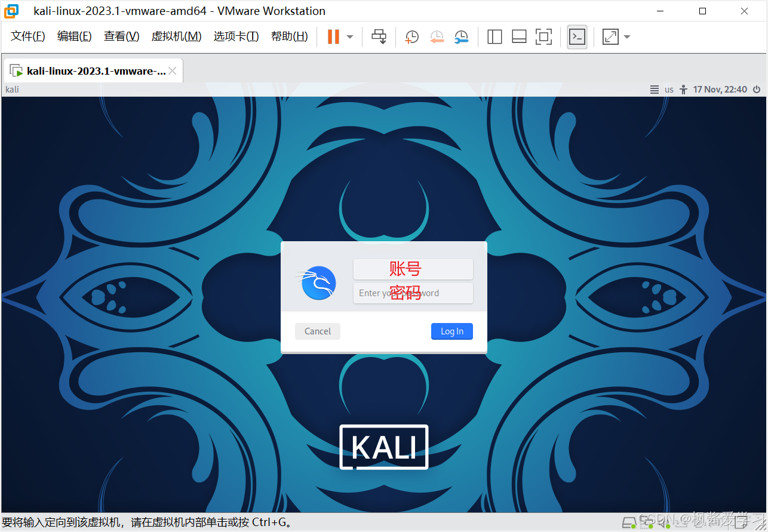Close the kali-linux-2023.1-vmware tab
Screen dimensions: 768x532
point(173,71)
